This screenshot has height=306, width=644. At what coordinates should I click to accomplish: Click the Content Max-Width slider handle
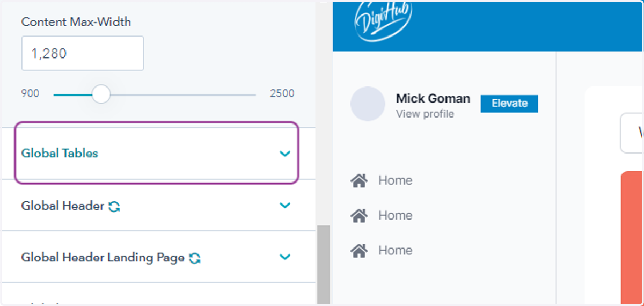pos(101,94)
